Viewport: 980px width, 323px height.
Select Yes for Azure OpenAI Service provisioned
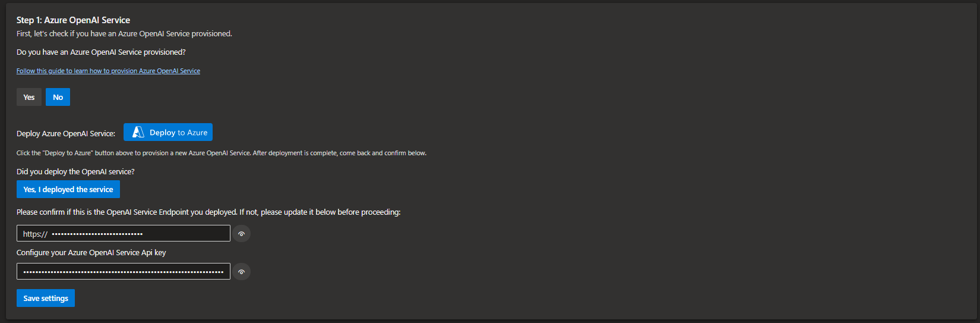click(x=29, y=97)
